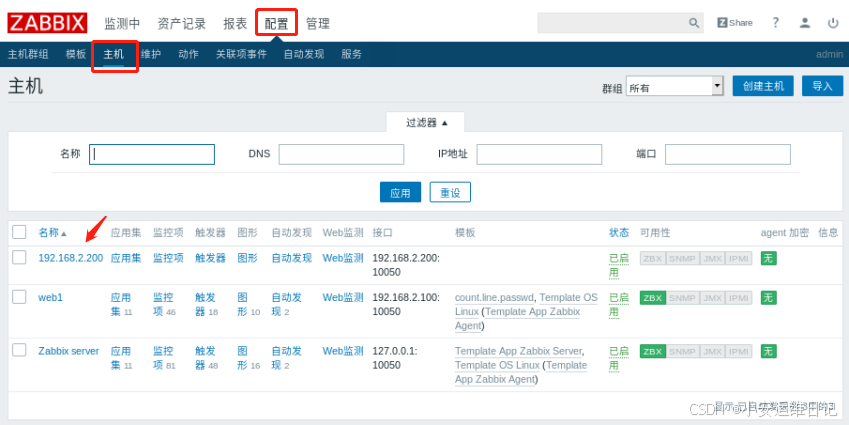Click the search magnifier icon
849x425 pixels.
694,23
